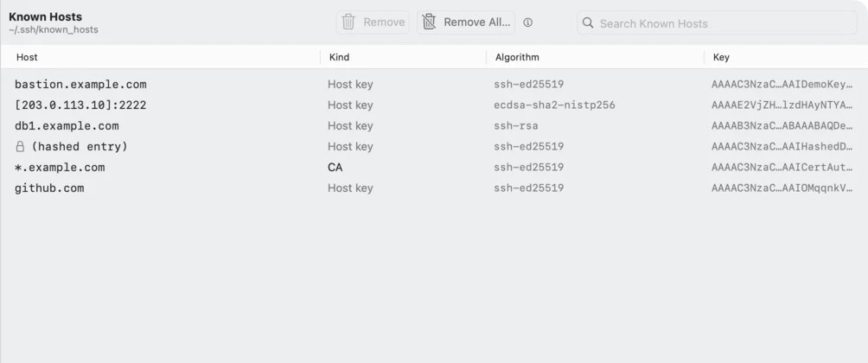Click the key cell containing AAICertAut
The image size is (868, 363).
[782, 167]
